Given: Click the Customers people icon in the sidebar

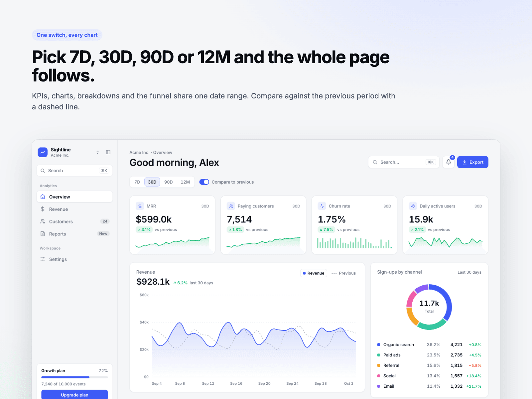Looking at the screenshot, I should click(x=43, y=221).
